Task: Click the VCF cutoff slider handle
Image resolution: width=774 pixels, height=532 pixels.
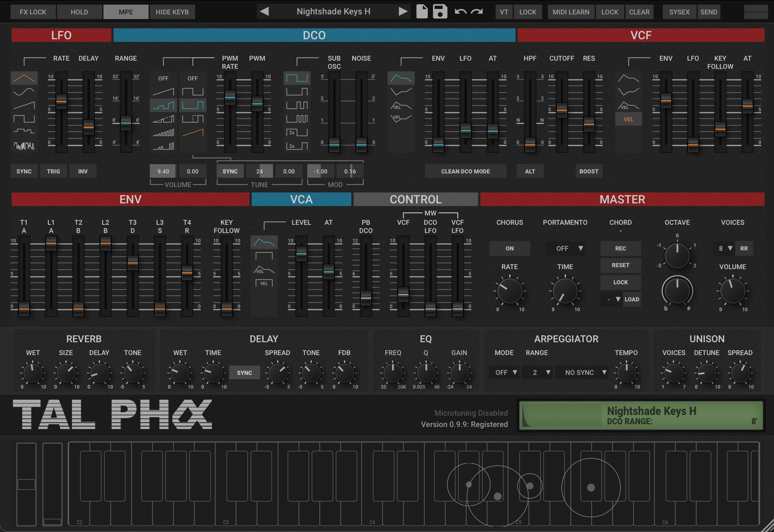Action: point(562,110)
